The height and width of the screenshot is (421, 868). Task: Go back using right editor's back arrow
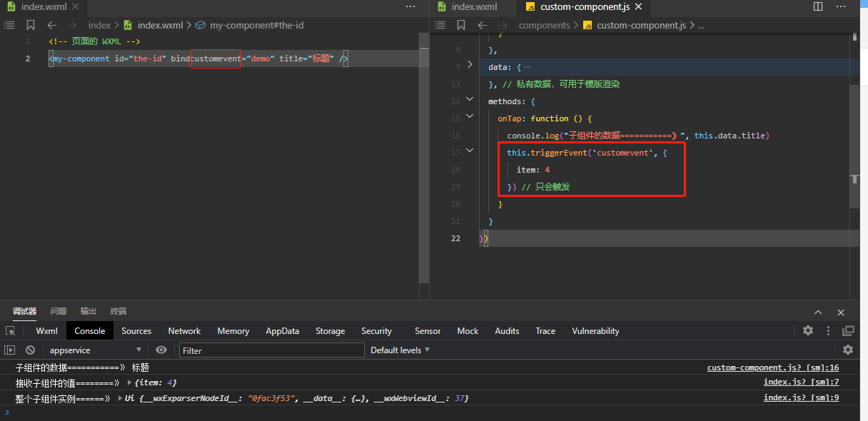point(483,25)
